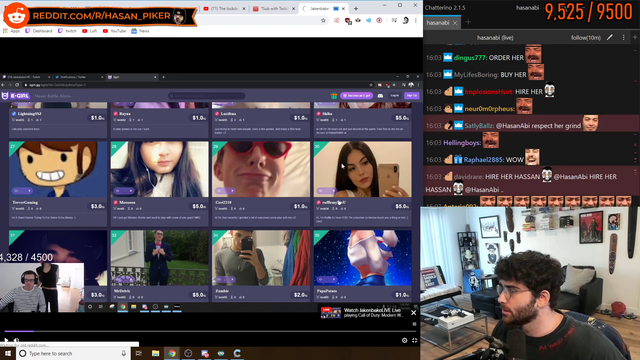The height and width of the screenshot is (360, 640).
Task: Open profile card number 30 photo
Action: tap(362, 169)
